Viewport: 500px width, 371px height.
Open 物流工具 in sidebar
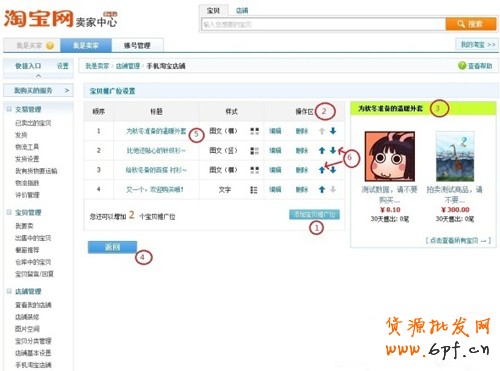pos(27,147)
